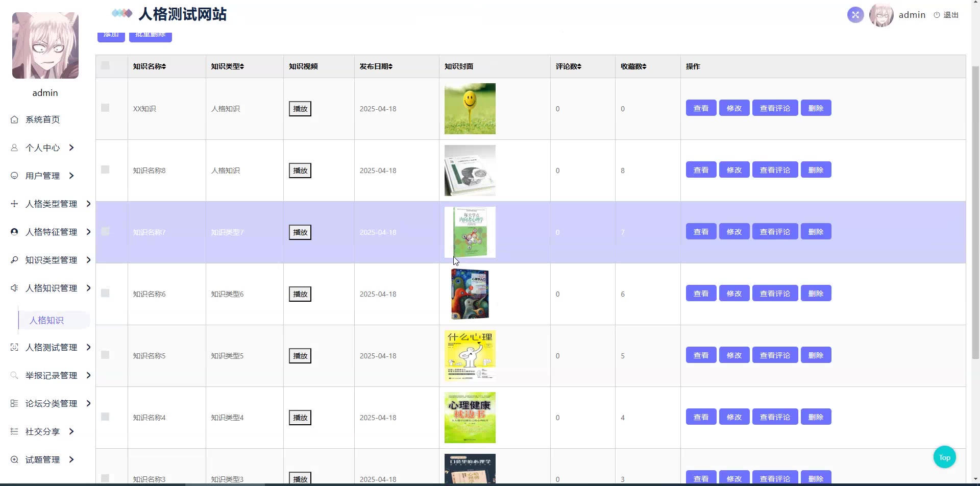This screenshot has height=486, width=980.
Task: Click the colorful site logo icon
Action: 122,13
